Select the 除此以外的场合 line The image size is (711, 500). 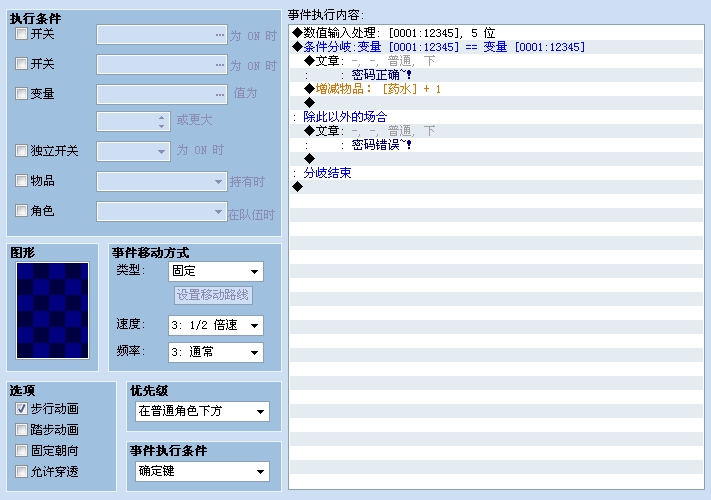coord(496,117)
